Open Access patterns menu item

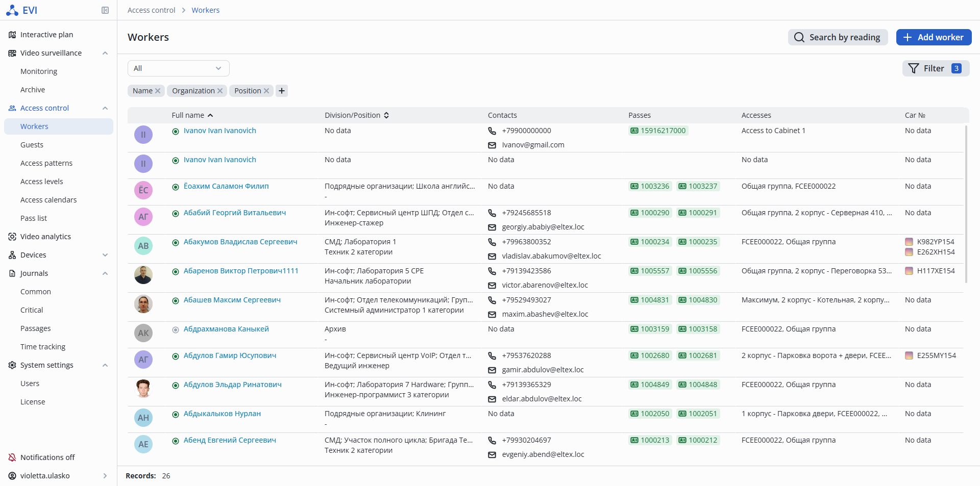click(x=46, y=163)
